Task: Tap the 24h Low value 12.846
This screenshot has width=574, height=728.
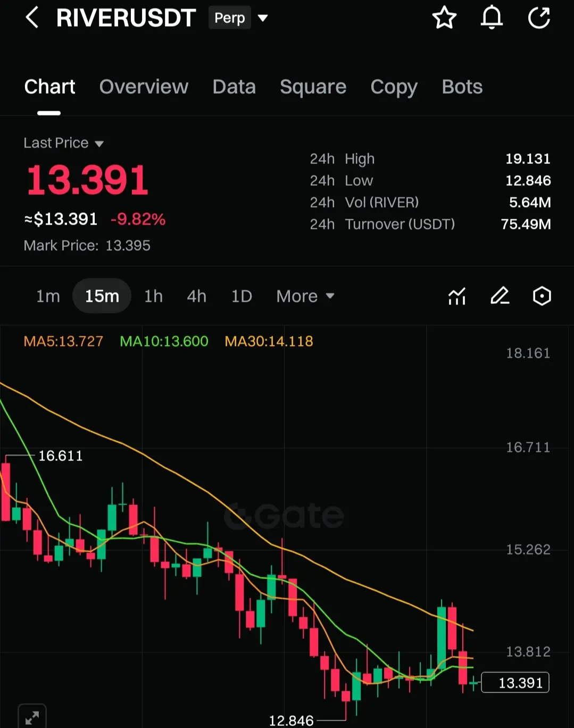Action: [528, 180]
